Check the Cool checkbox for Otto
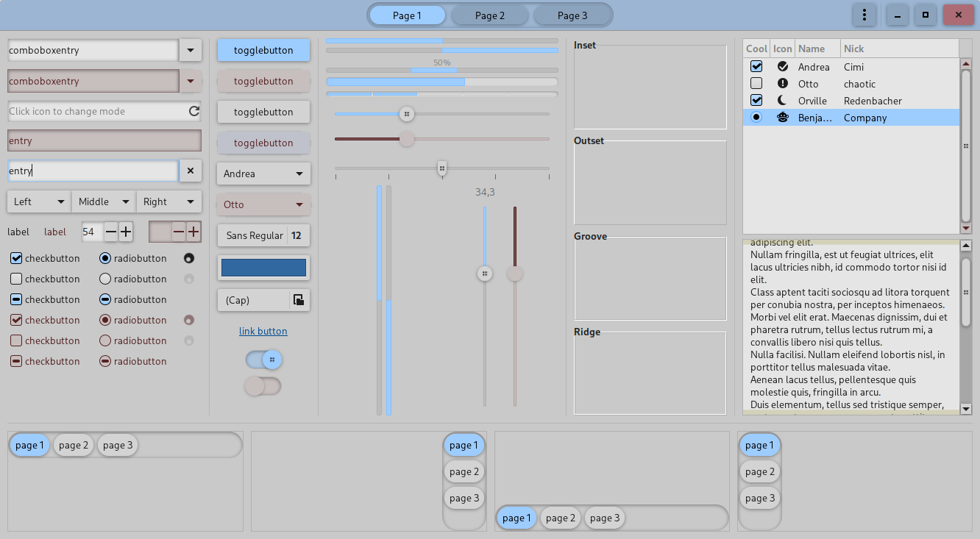The height and width of the screenshot is (539, 980). (756, 83)
